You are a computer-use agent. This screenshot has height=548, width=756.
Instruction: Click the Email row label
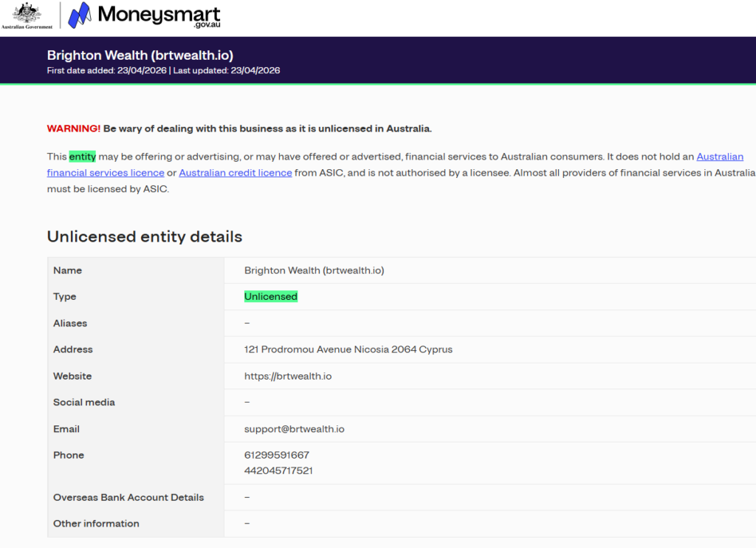coord(66,429)
